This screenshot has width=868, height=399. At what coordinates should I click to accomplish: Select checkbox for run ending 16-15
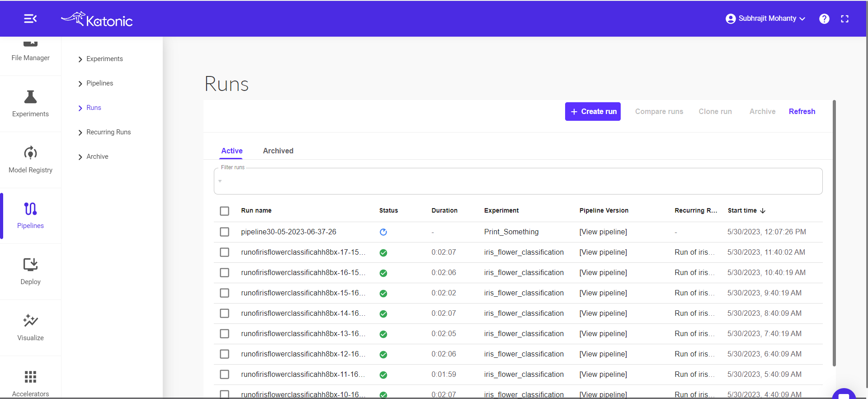pos(224,272)
